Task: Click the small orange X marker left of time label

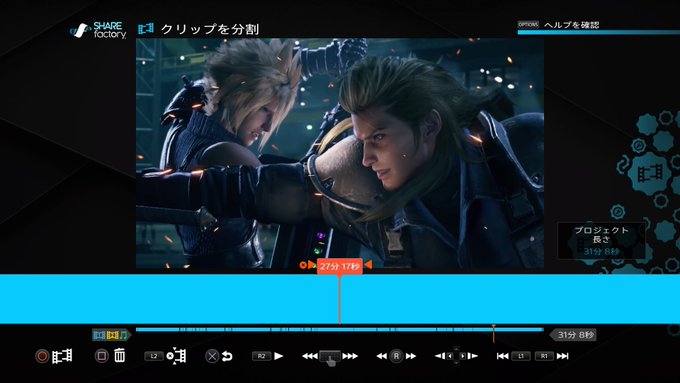Action: (303, 265)
